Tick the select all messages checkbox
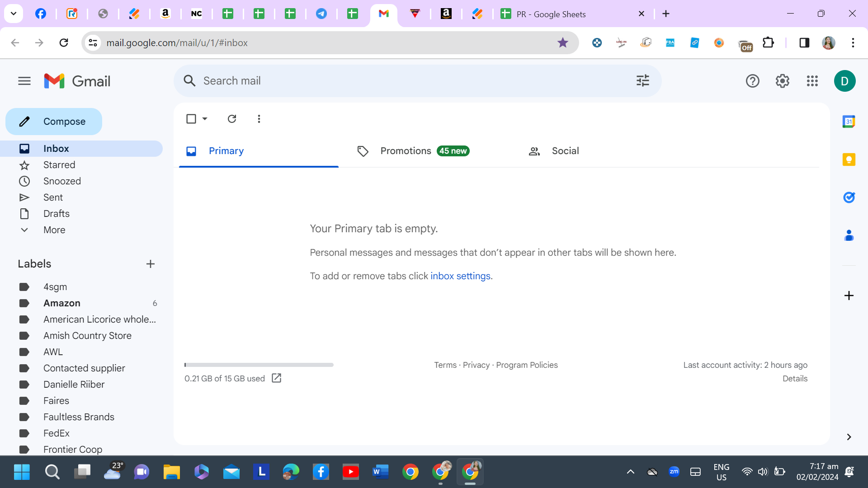The height and width of the screenshot is (488, 868). pyautogui.click(x=191, y=119)
